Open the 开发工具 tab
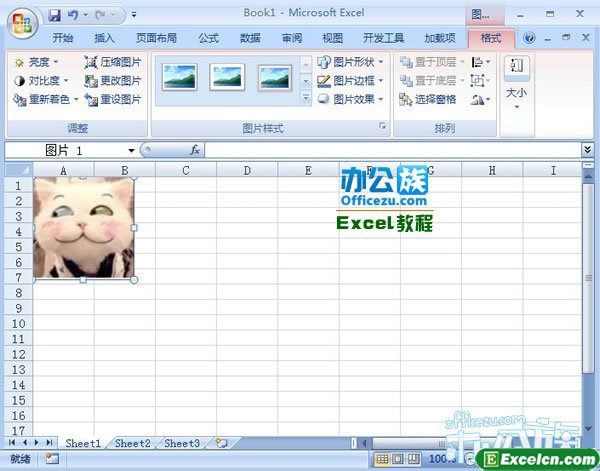Screen dimensions: 600x471 383,38
